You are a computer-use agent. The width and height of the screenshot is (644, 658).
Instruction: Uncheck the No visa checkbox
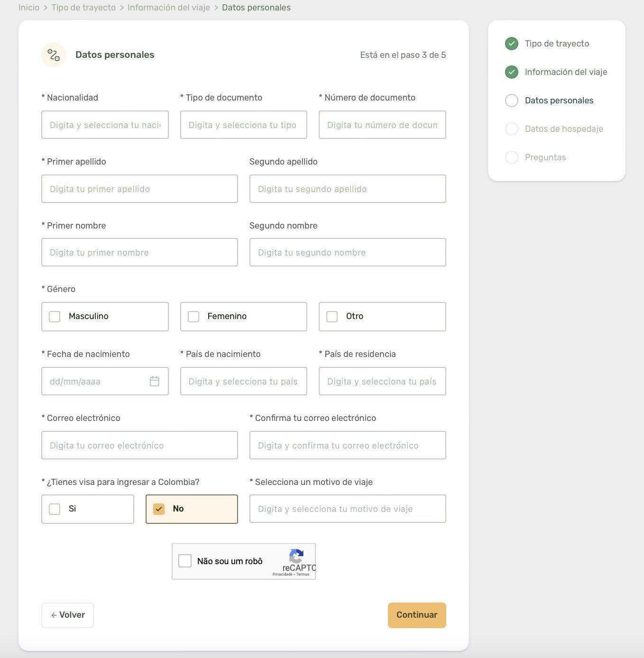(x=159, y=509)
